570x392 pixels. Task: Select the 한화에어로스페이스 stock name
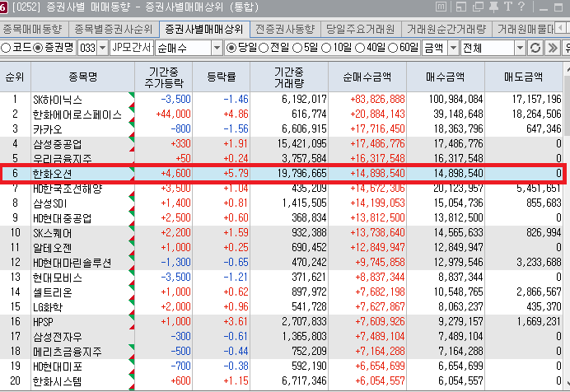pos(77,114)
